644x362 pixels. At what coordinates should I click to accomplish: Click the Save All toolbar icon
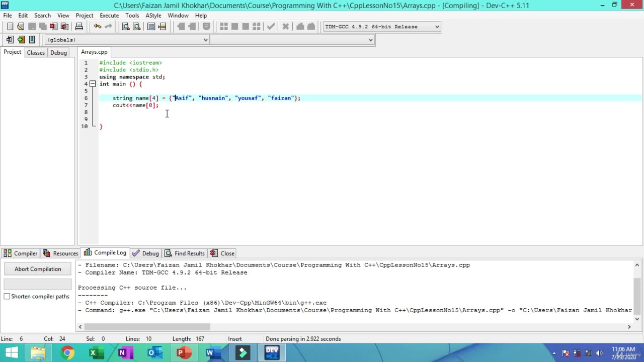tap(43, 27)
